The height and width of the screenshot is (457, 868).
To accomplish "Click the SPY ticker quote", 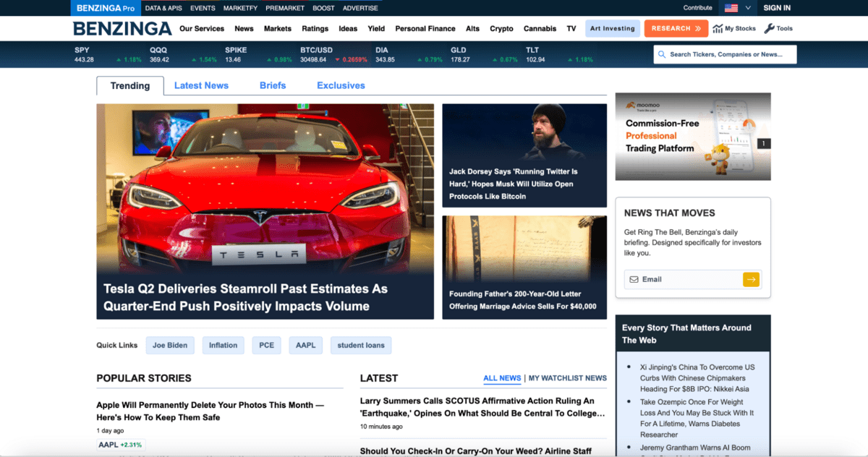I will click(x=108, y=55).
